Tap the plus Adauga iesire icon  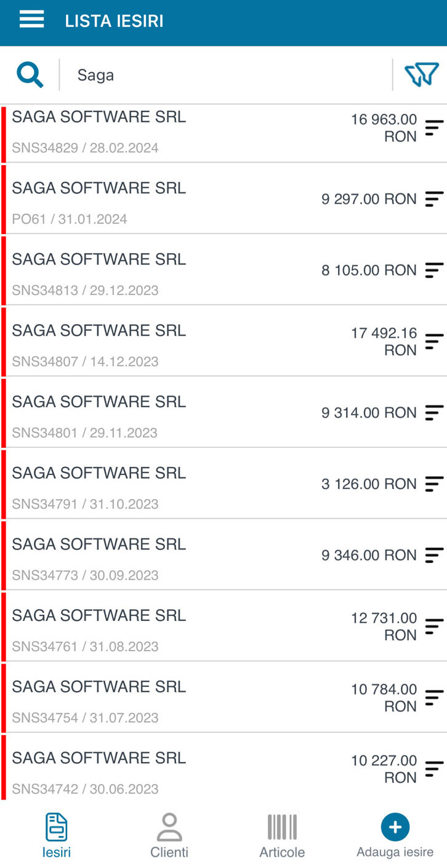pyautogui.click(x=395, y=827)
